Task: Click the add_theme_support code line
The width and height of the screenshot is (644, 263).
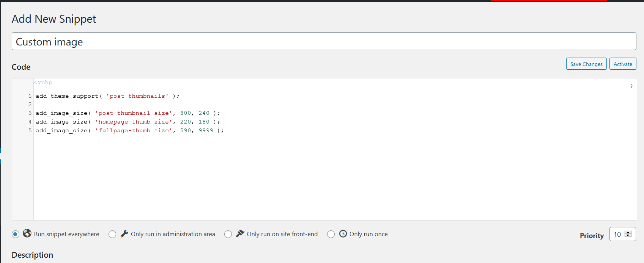Action: coord(107,96)
